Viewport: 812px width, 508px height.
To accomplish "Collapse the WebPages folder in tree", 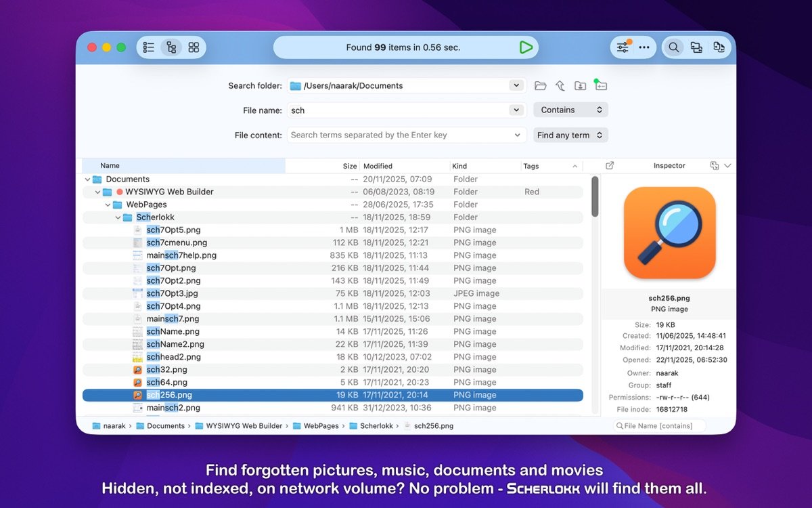I will pos(108,205).
